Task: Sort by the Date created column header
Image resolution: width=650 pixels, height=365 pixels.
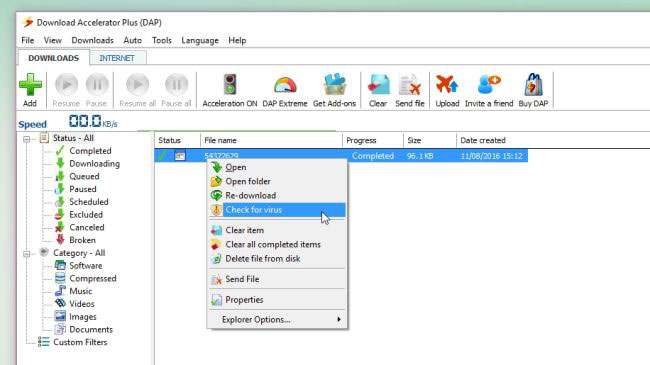Action: (483, 140)
